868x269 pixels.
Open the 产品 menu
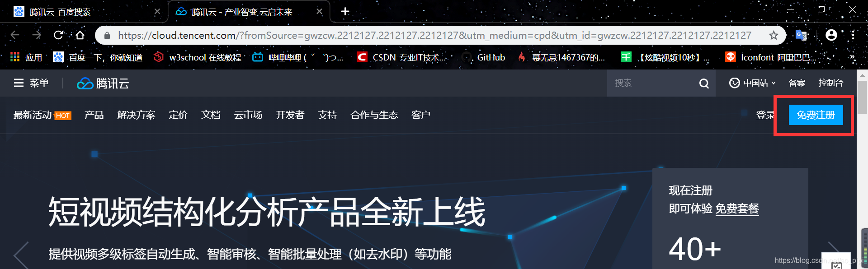pos(94,115)
